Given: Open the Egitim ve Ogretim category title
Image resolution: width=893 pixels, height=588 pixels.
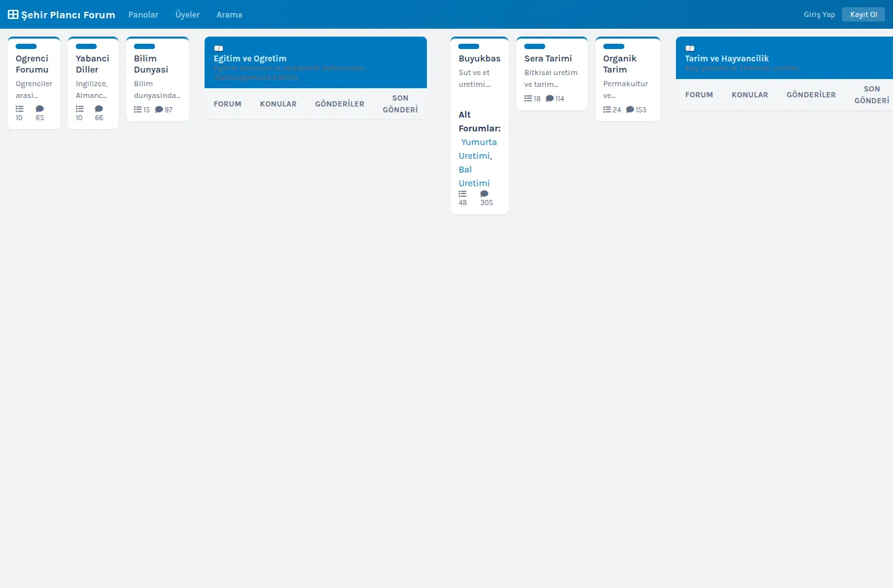Looking at the screenshot, I should [250, 58].
